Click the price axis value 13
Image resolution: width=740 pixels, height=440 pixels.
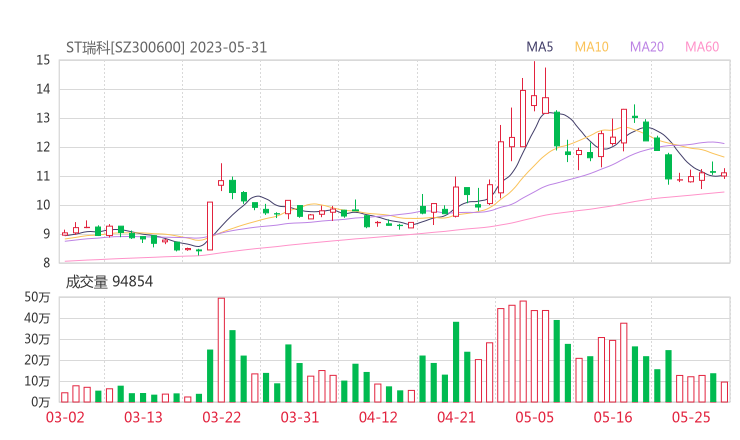43,118
